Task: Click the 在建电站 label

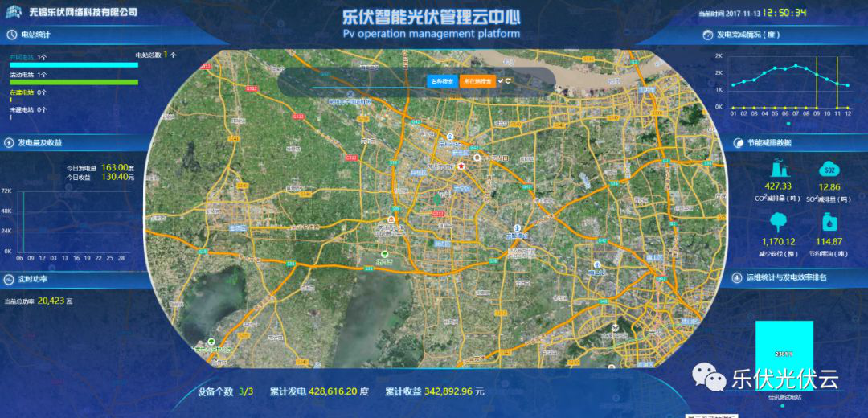Action: 23,92
